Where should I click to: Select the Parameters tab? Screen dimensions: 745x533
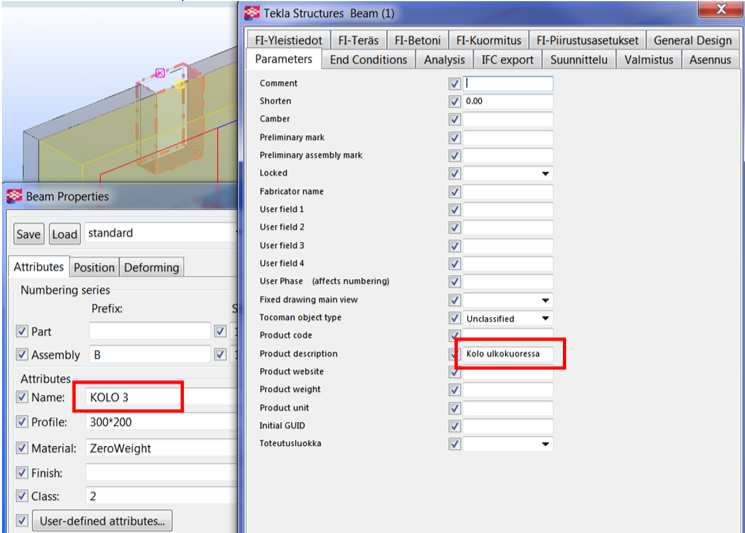284,59
